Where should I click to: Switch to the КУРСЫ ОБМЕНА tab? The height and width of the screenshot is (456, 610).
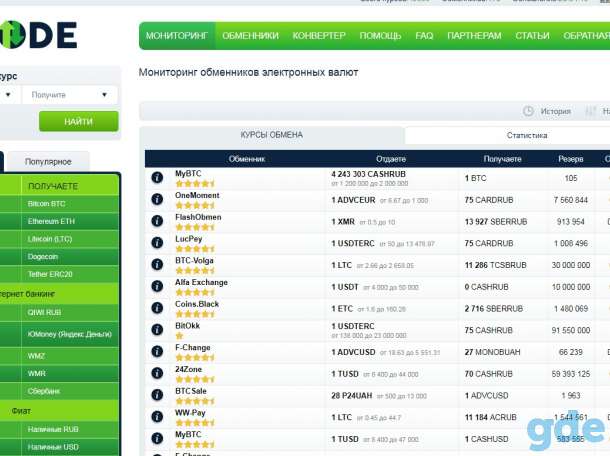click(272, 135)
